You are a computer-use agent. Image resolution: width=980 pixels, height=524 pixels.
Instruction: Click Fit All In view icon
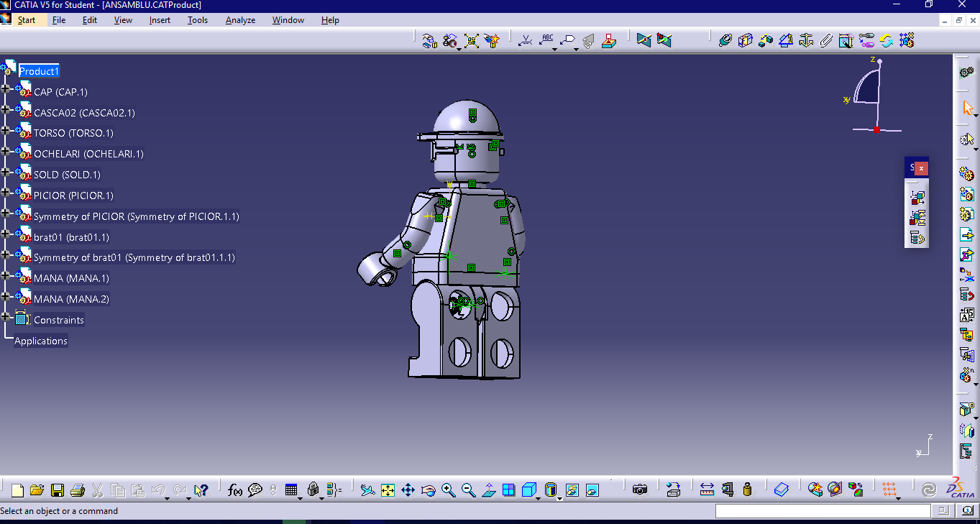tap(388, 490)
